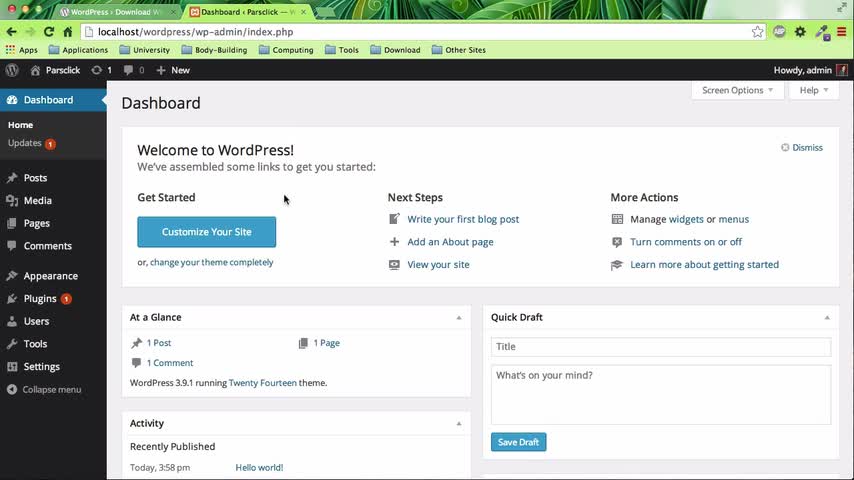Open the Hello world! post link
The image size is (854, 480).
[x=259, y=467]
